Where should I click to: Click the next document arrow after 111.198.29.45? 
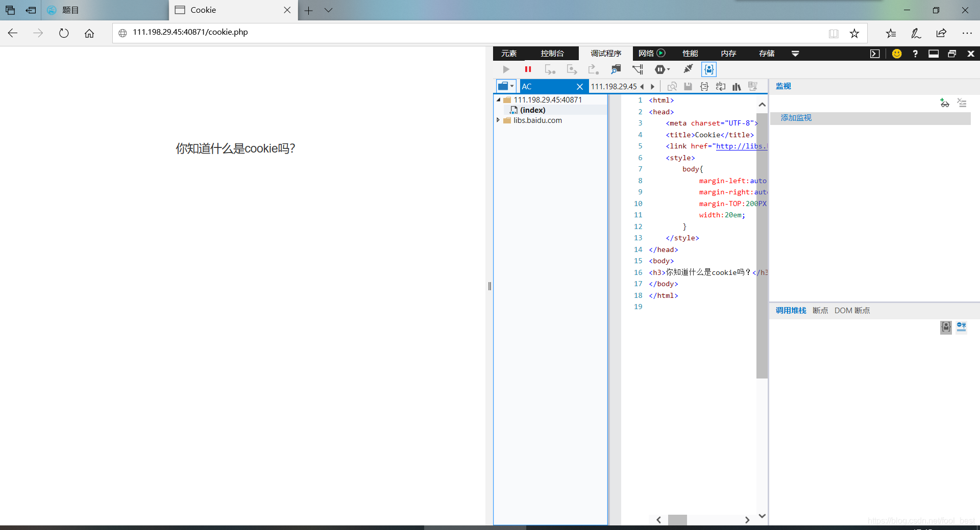click(652, 87)
